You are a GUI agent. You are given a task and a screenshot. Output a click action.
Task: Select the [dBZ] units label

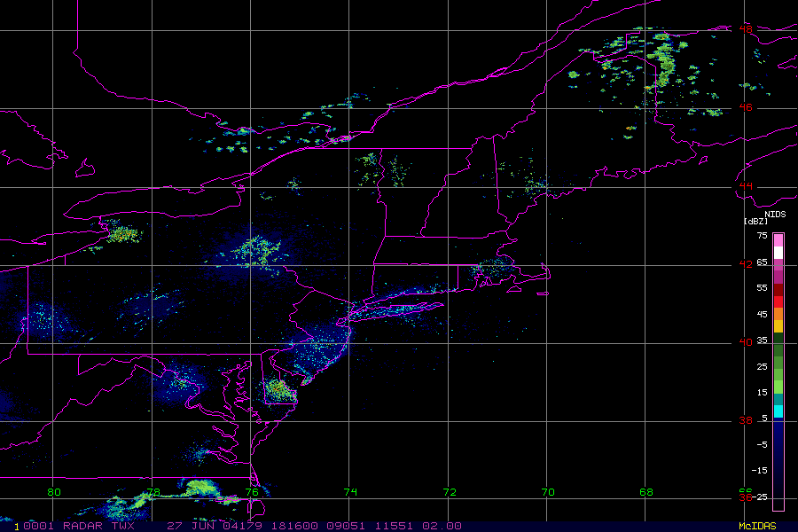pos(755,221)
